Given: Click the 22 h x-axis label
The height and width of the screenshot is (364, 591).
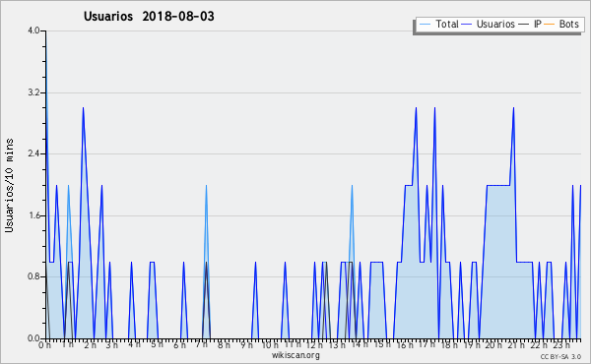Looking at the screenshot, I should (x=538, y=344).
